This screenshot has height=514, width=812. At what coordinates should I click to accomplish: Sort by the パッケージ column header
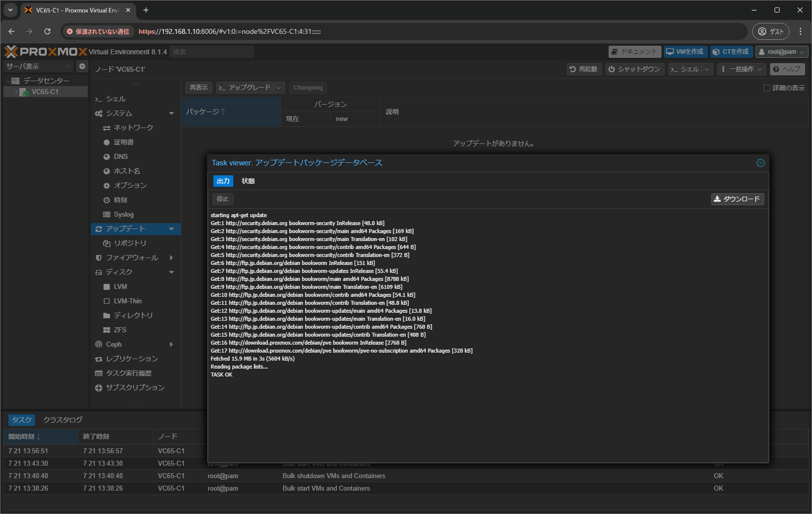coord(231,112)
